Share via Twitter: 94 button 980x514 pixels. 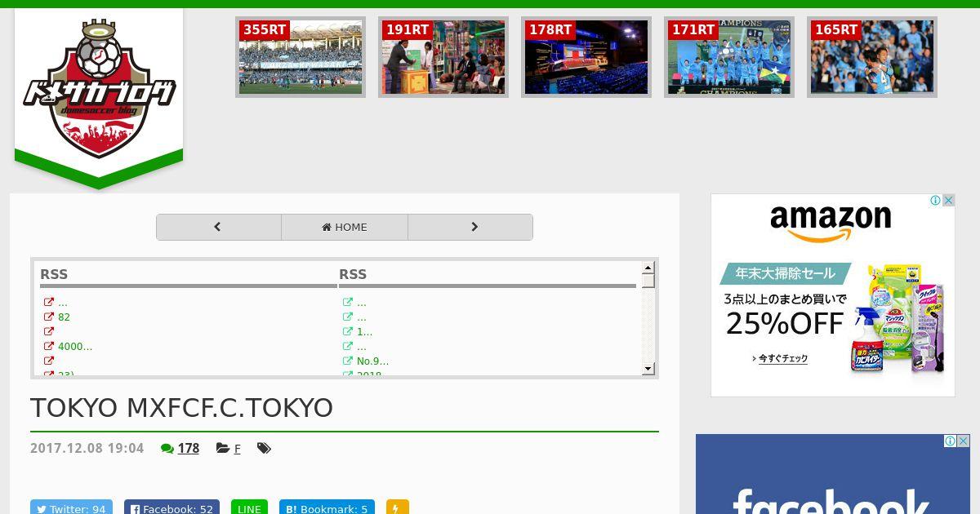click(x=71, y=508)
